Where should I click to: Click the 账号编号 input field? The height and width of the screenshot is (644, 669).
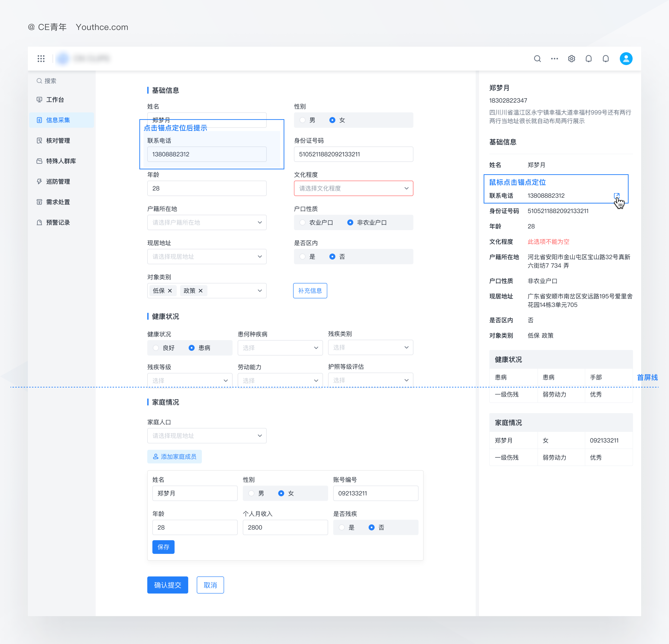tap(376, 493)
